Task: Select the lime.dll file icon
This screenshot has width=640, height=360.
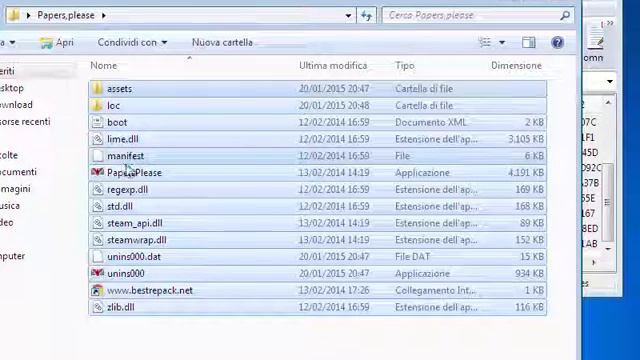Action: [97, 139]
